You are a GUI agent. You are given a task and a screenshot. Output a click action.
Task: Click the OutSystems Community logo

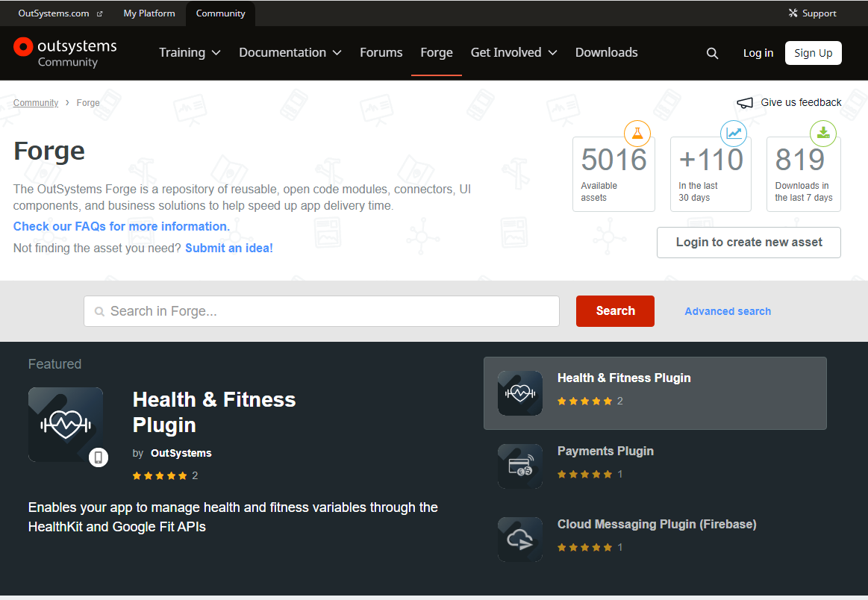(66, 53)
